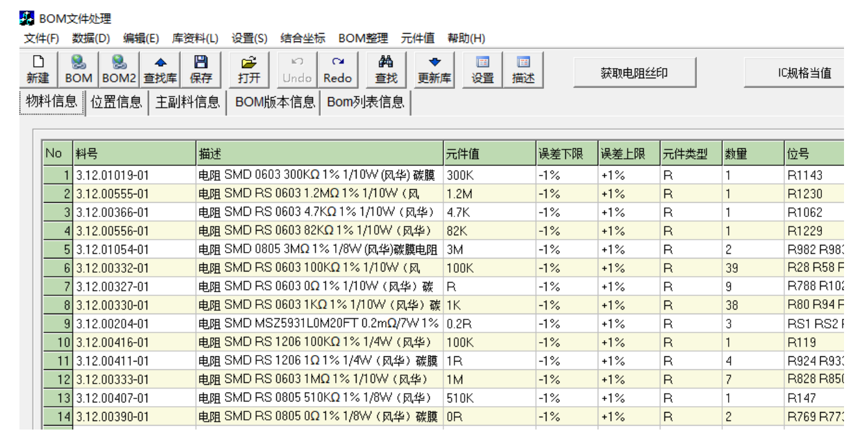Open the BOM整理 menu
This screenshot has width=868, height=436.
pos(363,38)
